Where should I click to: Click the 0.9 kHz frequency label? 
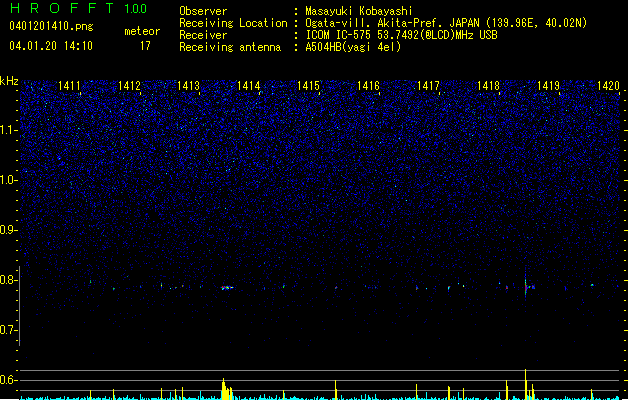[x=8, y=230]
